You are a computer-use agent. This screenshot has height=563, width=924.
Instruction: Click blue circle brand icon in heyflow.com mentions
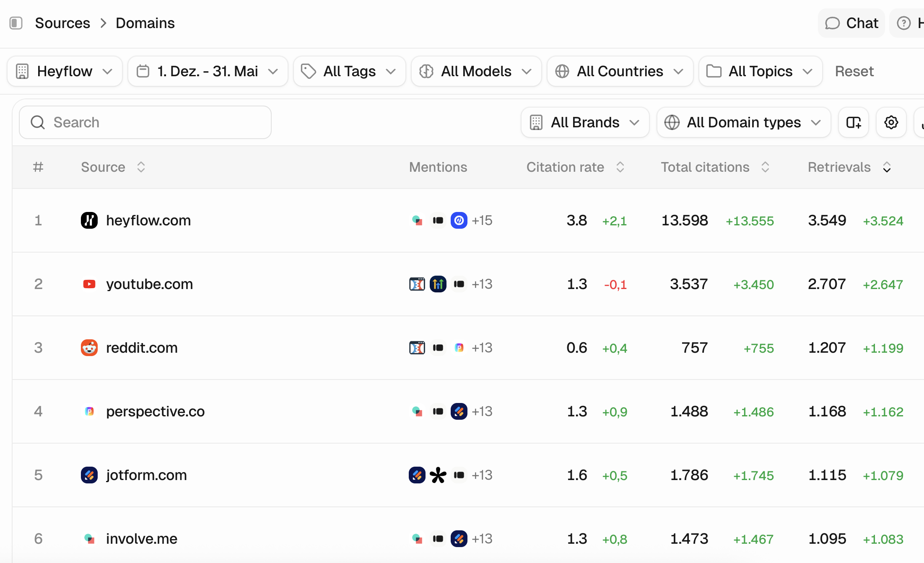click(459, 220)
